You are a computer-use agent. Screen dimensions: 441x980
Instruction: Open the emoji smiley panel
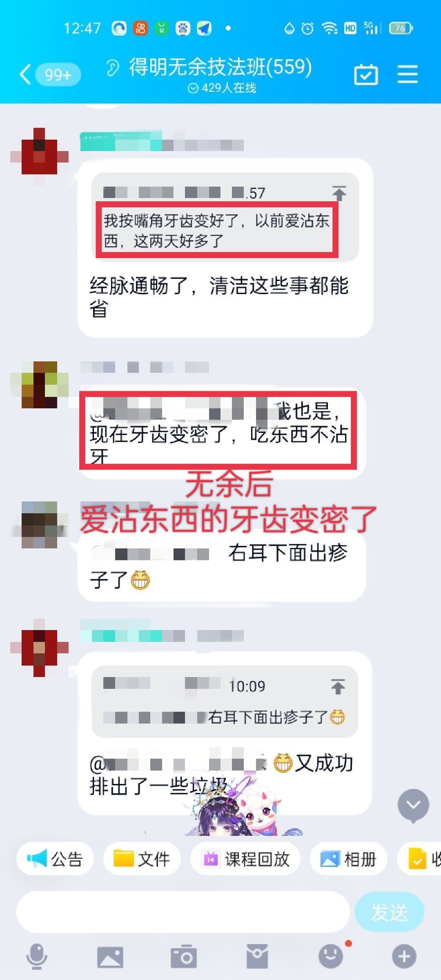[331, 956]
